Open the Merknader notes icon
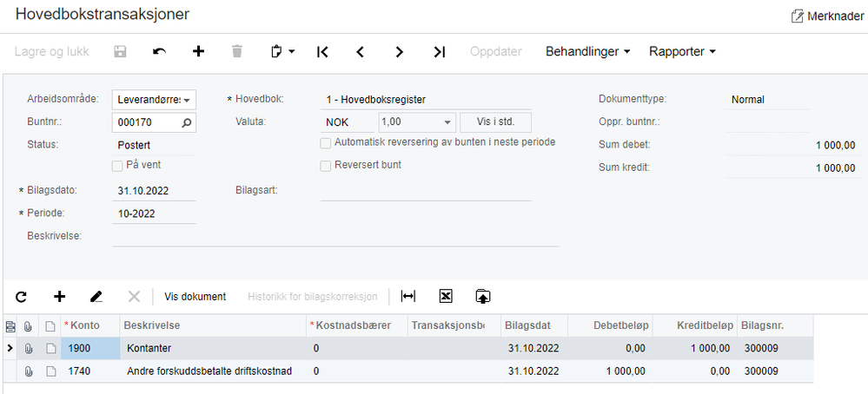 coord(797,16)
